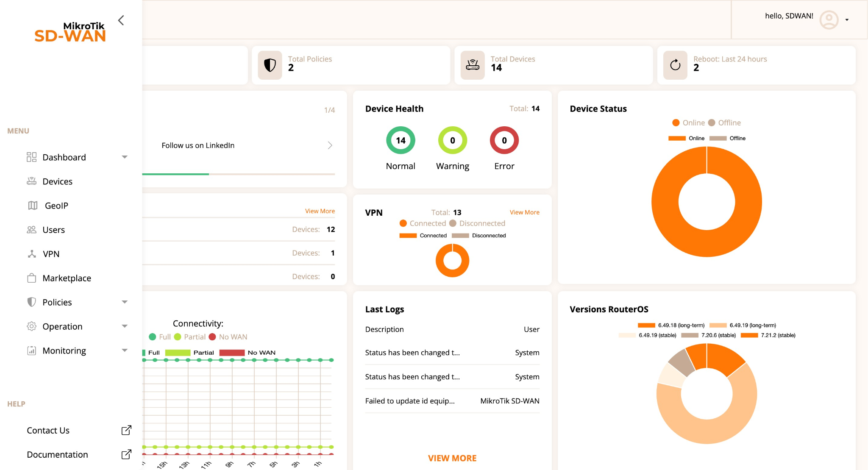Expand the Operation submenu arrow

pos(125,326)
